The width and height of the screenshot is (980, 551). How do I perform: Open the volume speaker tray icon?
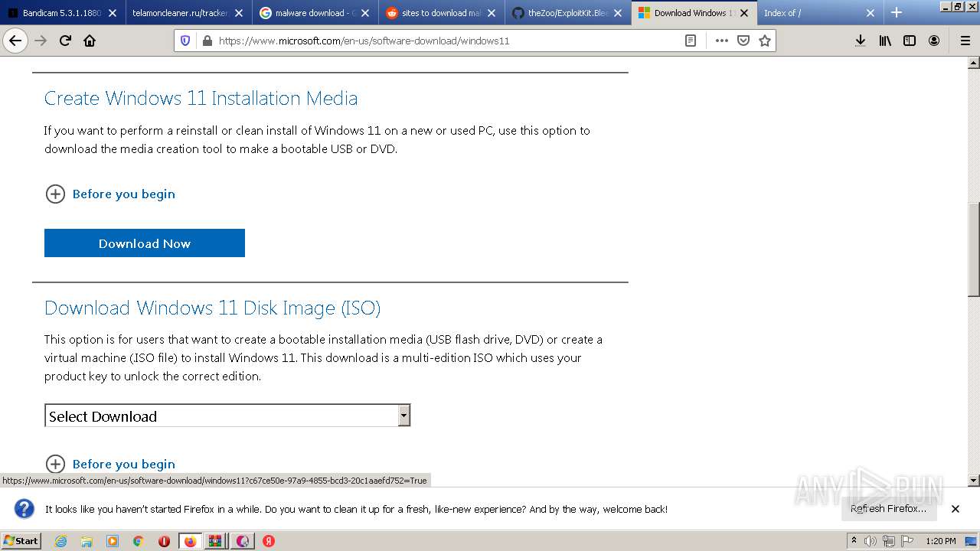871,541
